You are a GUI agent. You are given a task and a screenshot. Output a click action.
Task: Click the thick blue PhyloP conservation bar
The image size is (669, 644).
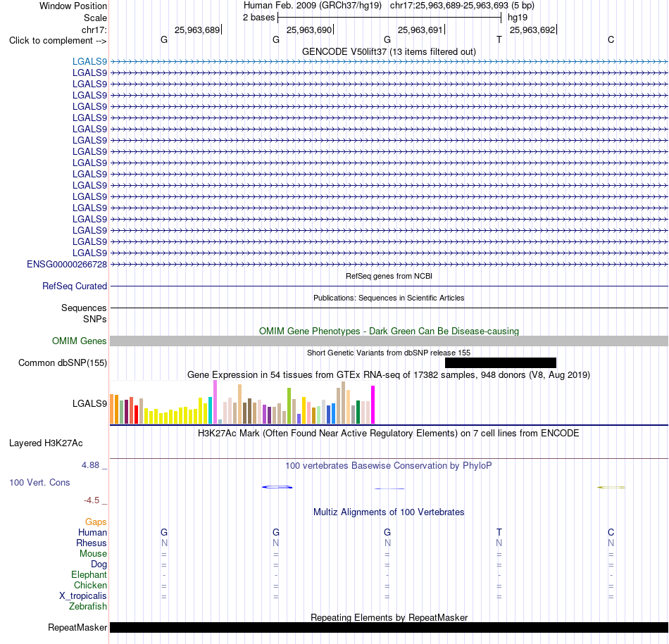[277, 487]
